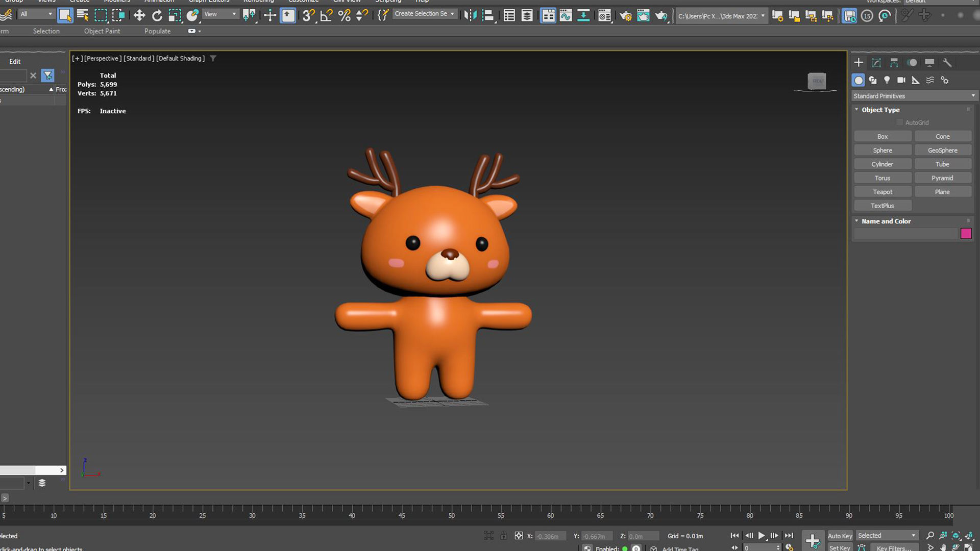Open the Hierarchy command panel tab
This screenshot has height=551, width=980.
click(x=894, y=63)
